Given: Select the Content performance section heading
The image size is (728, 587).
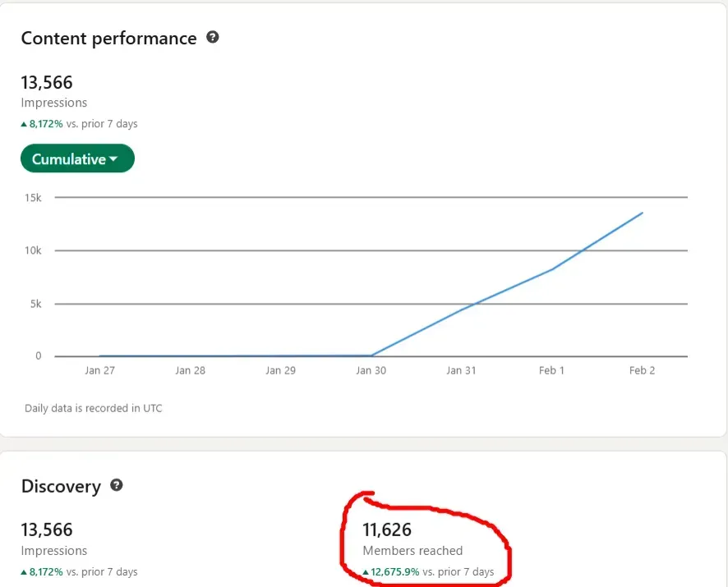Looking at the screenshot, I should (108, 38).
